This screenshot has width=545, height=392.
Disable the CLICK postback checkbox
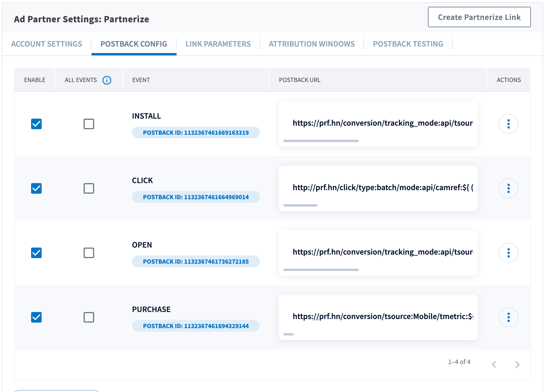tap(36, 188)
